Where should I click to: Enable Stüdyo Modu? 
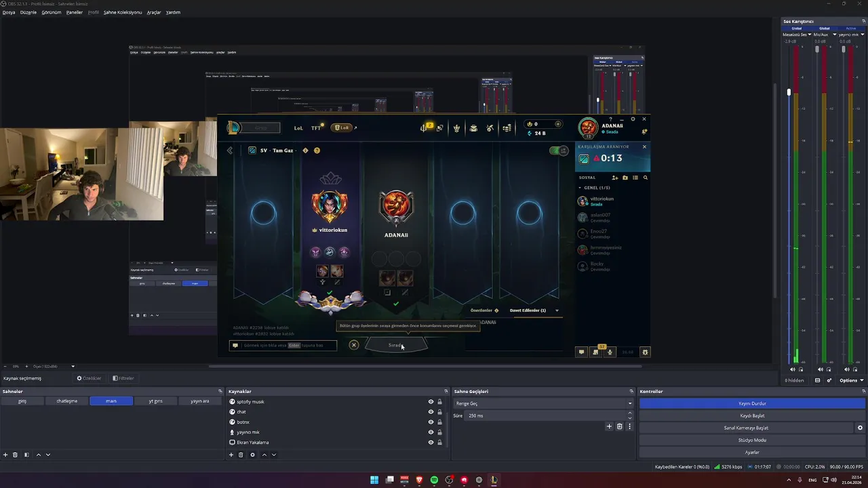pyautogui.click(x=752, y=440)
